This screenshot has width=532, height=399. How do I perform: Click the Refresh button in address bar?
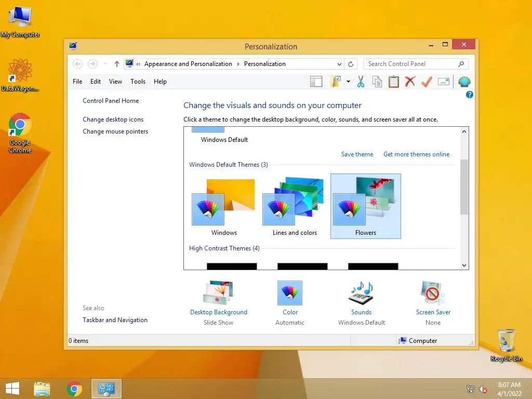point(351,64)
